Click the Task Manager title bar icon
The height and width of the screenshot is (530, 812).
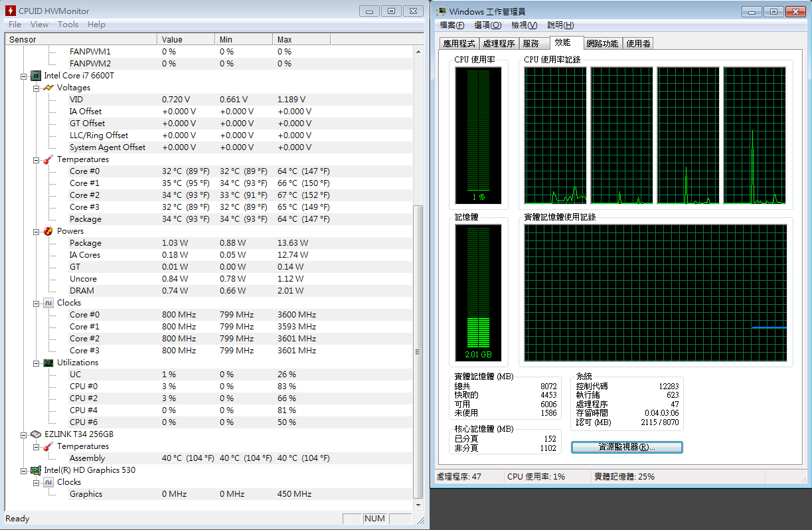(x=441, y=11)
